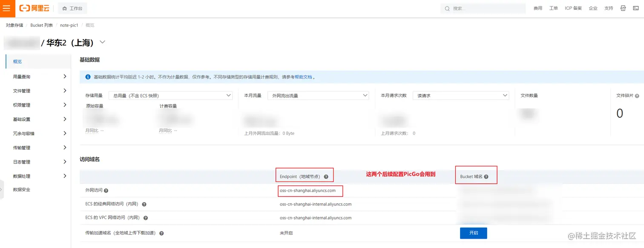
Task: Click the 计费容量 label
Action: [168, 106]
